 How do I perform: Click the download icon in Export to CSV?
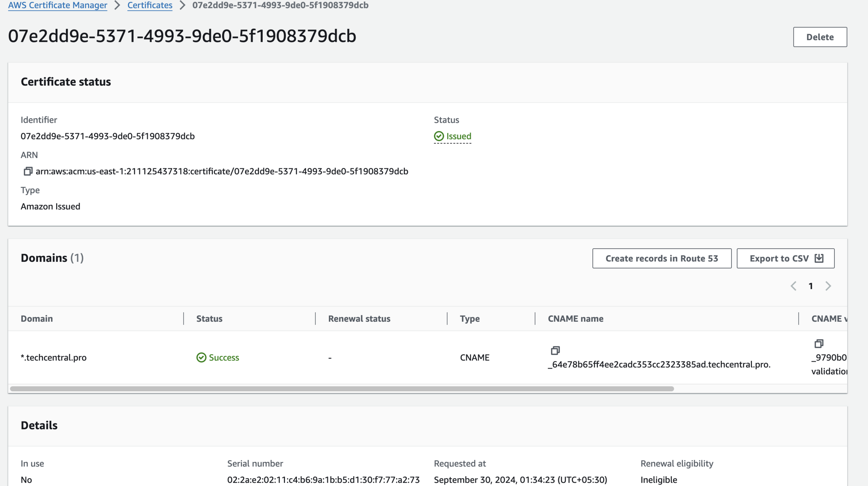point(819,258)
